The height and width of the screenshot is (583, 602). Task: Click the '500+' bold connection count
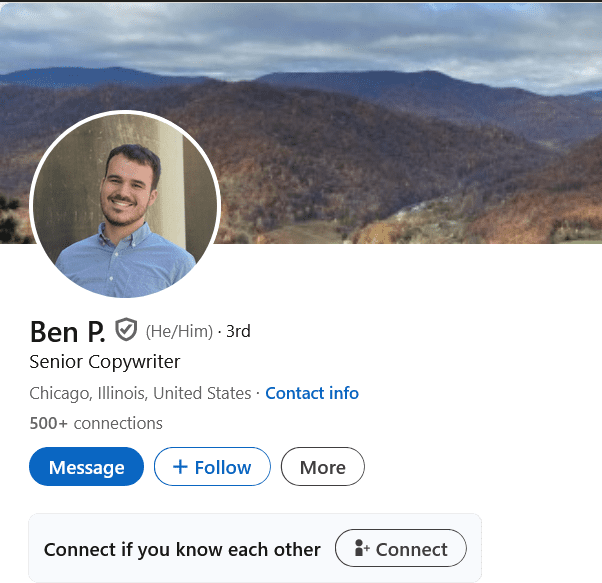pos(49,423)
